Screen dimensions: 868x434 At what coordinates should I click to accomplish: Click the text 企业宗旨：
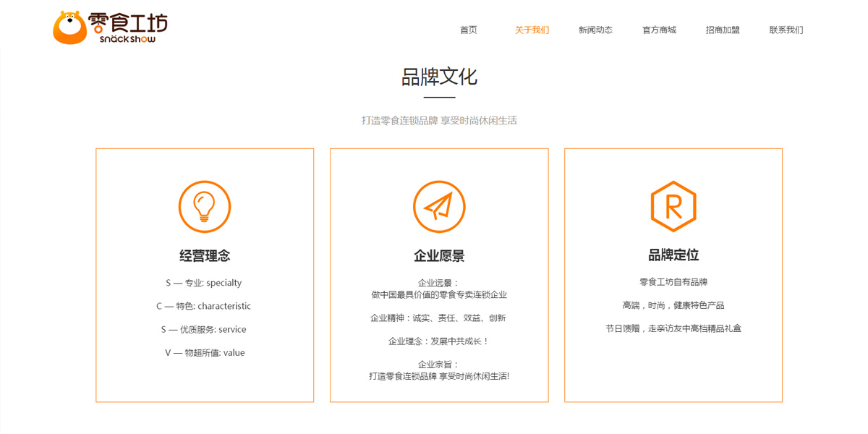439,365
